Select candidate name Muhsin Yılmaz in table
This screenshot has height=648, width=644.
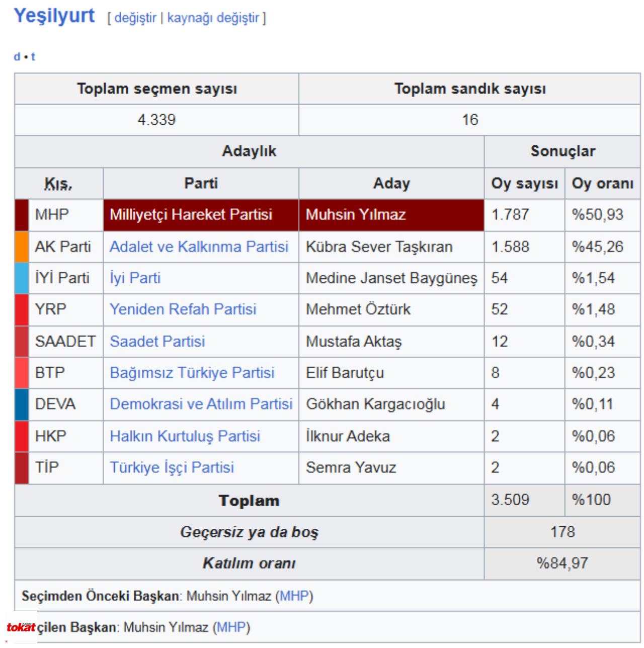click(x=356, y=215)
